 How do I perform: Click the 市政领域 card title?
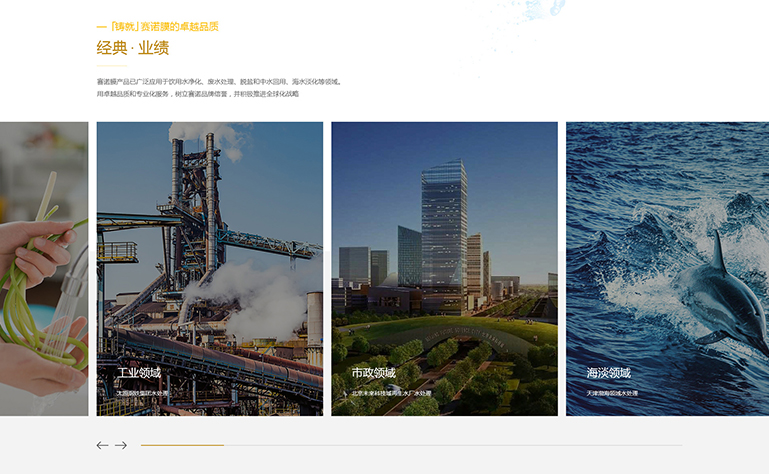click(373, 373)
